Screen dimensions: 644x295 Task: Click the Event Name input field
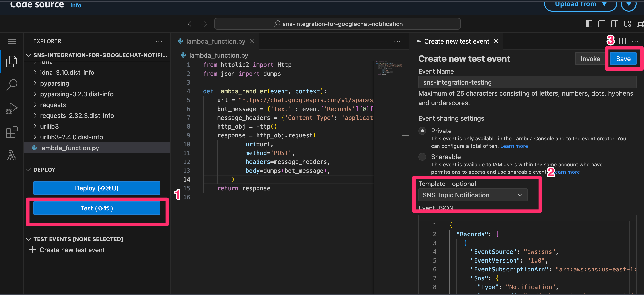pyautogui.click(x=527, y=82)
